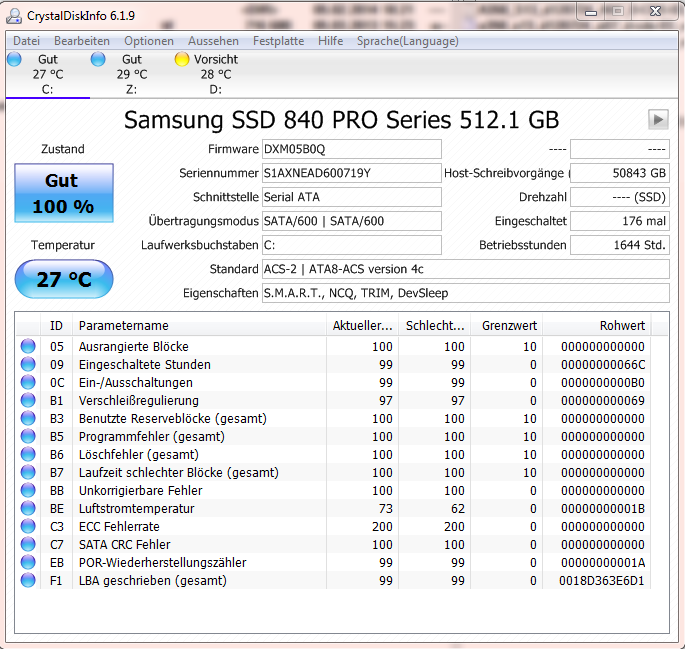Open the Hilfe menu

click(x=330, y=41)
